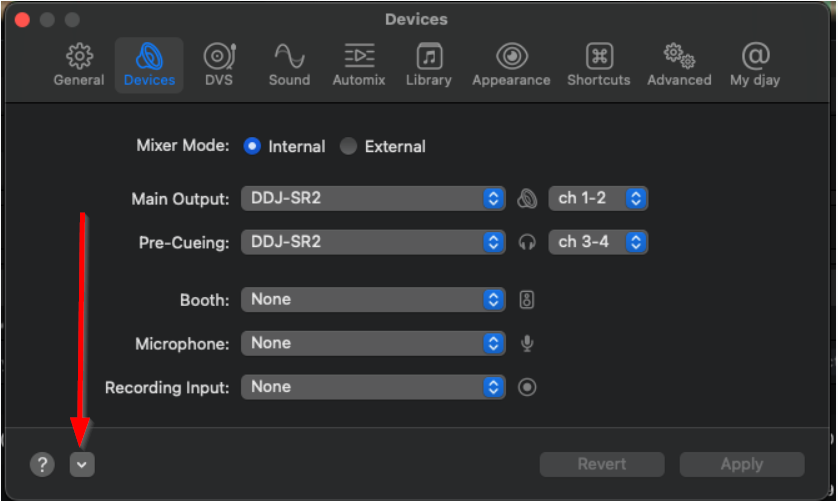838x501 pixels.
Task: Click the Devices tab
Action: 149,65
